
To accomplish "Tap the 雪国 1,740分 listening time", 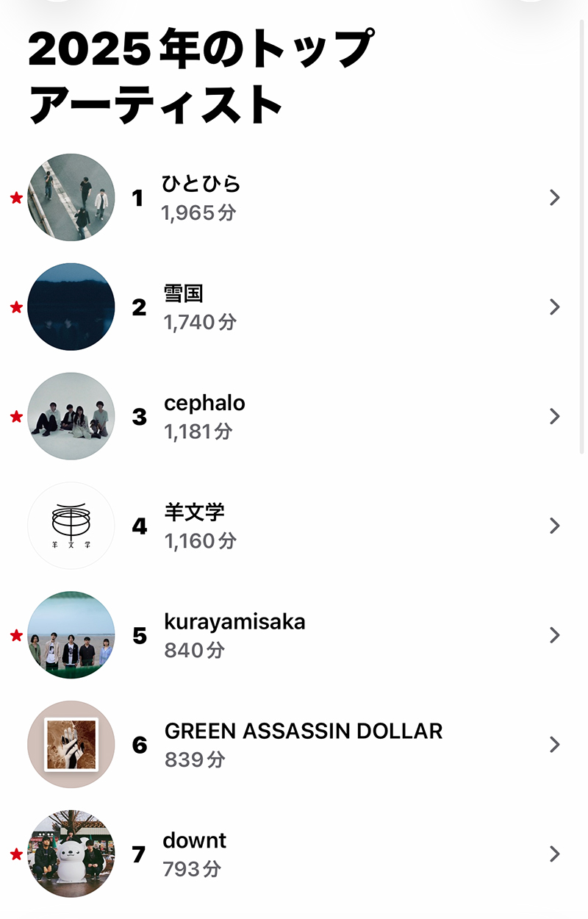I will (200, 322).
